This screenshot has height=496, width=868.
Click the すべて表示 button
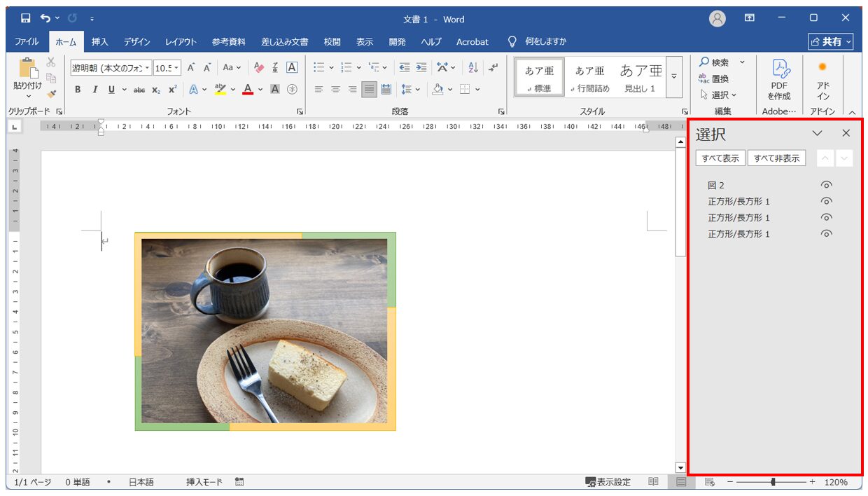[x=720, y=158]
